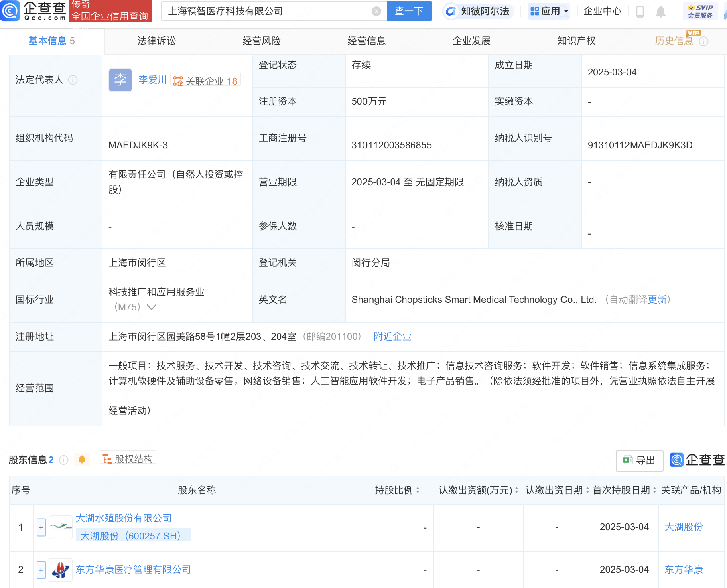Expand 国标行业 M75 chevron
This screenshot has height=588, width=727.
coord(152,307)
